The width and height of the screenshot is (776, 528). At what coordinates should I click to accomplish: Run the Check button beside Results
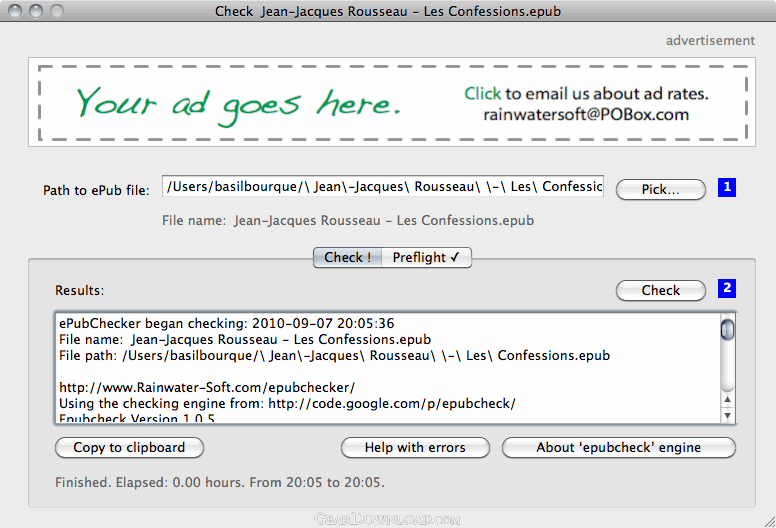(661, 290)
